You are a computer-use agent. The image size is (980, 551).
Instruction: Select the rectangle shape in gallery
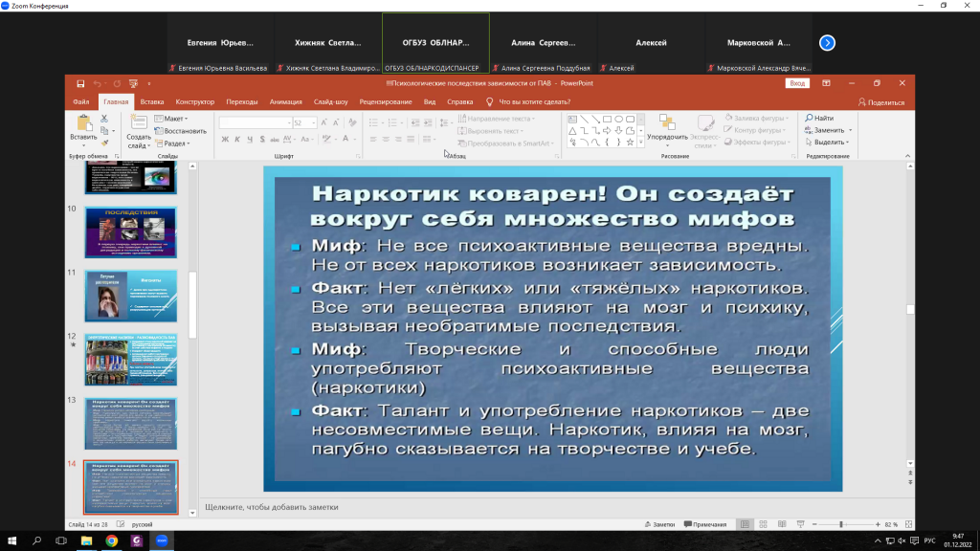pyautogui.click(x=607, y=119)
